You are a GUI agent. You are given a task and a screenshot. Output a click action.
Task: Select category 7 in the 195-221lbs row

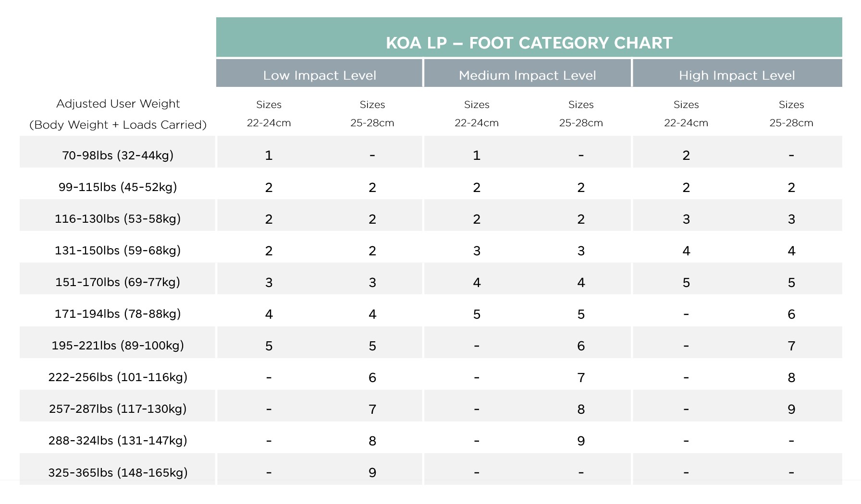pos(791,346)
